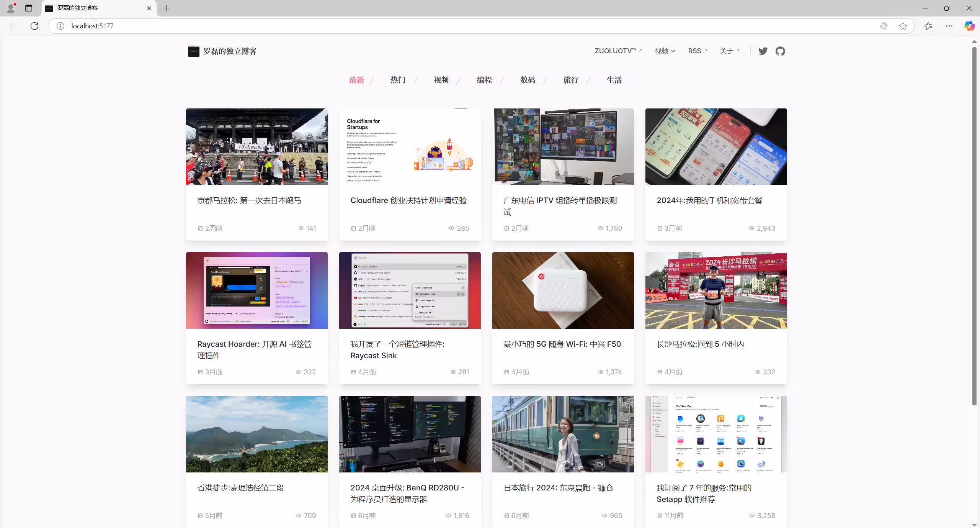980x528 pixels.
Task: Open the RSS feed link
Action: [698, 51]
